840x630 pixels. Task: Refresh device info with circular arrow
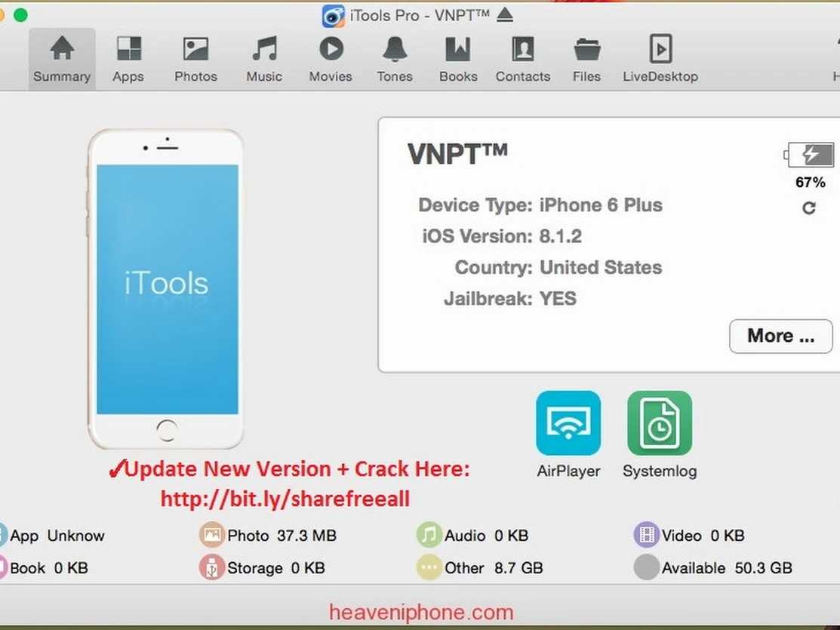point(809,207)
